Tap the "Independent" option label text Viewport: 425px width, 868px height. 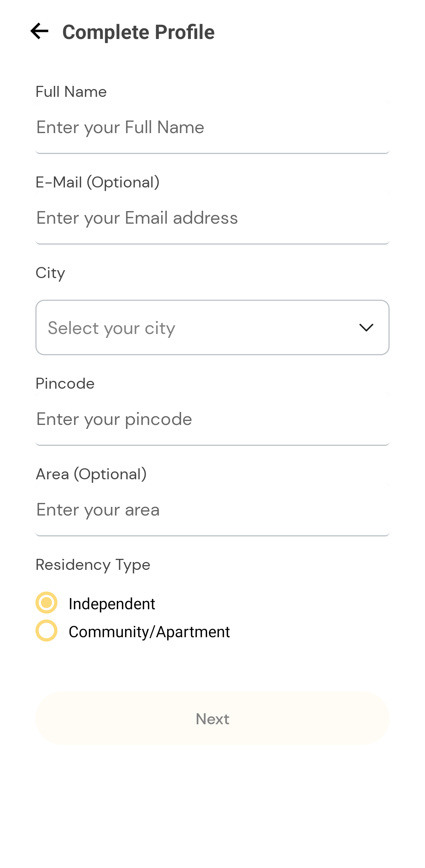(x=112, y=604)
